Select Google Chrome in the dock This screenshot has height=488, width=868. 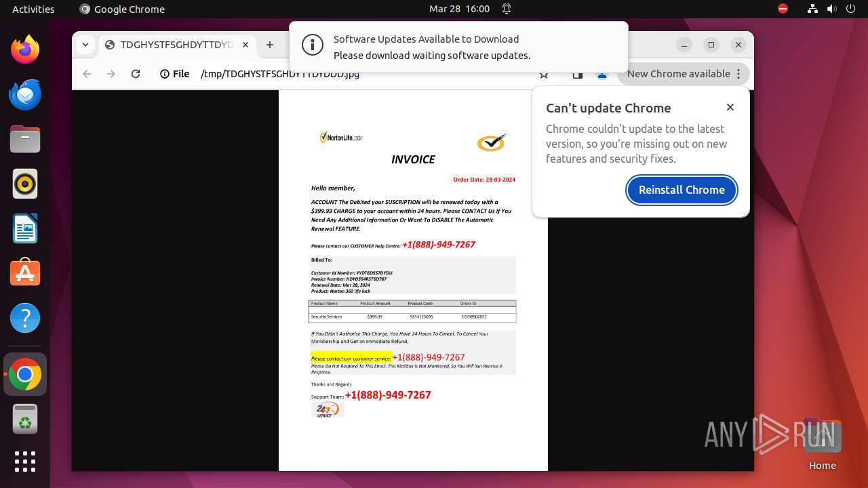[25, 374]
